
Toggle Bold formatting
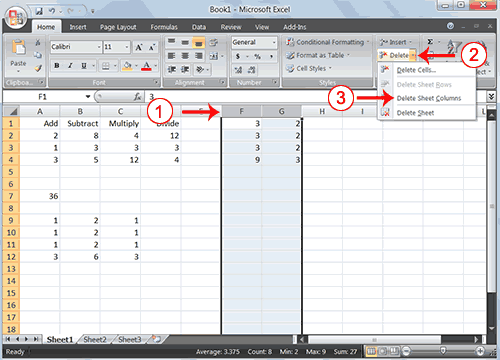tap(57, 66)
